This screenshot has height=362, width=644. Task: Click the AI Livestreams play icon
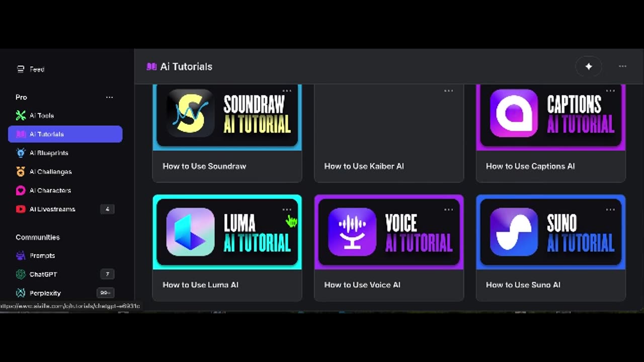coord(21,209)
